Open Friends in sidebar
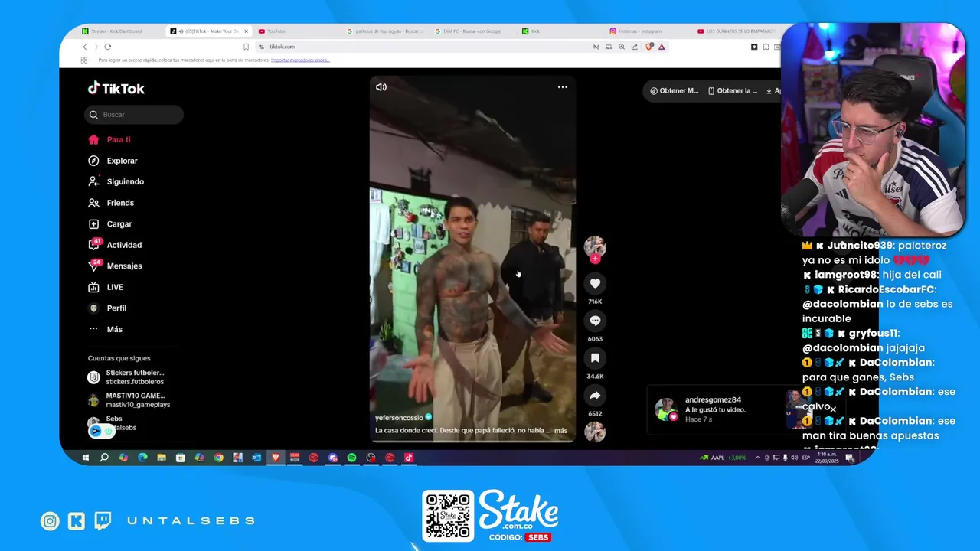This screenshot has width=980, height=551. pyautogui.click(x=110, y=203)
